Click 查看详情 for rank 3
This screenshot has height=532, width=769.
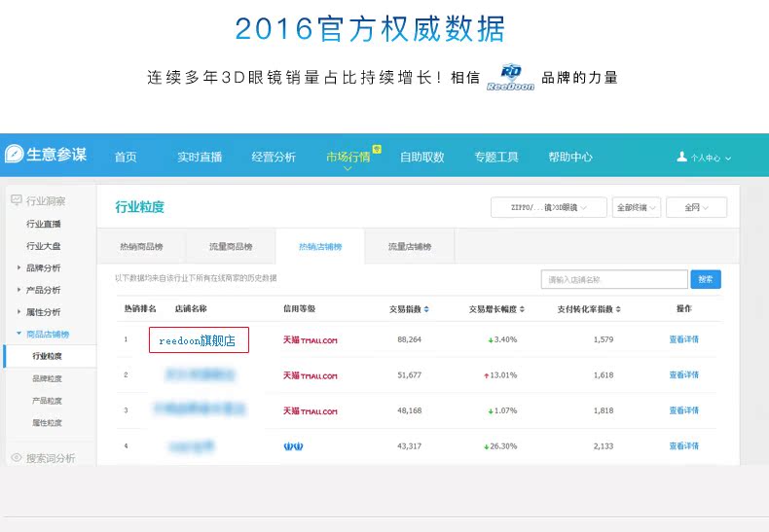pos(683,410)
